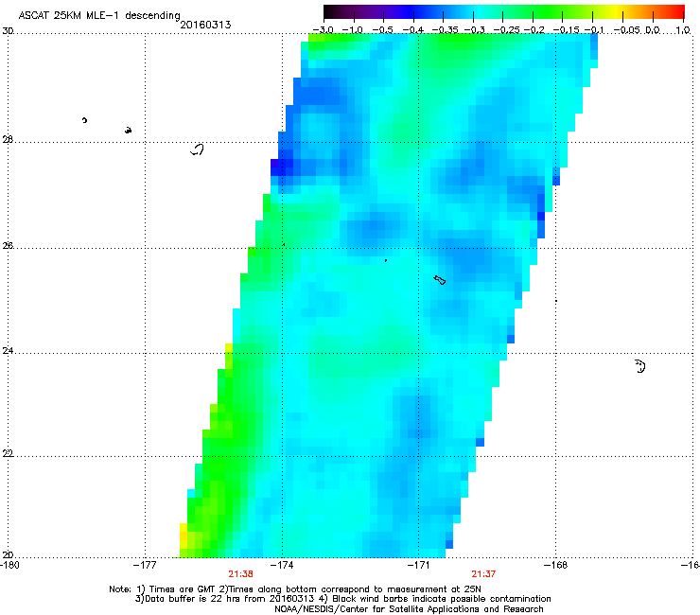Click the latitude label "28"

8,140
